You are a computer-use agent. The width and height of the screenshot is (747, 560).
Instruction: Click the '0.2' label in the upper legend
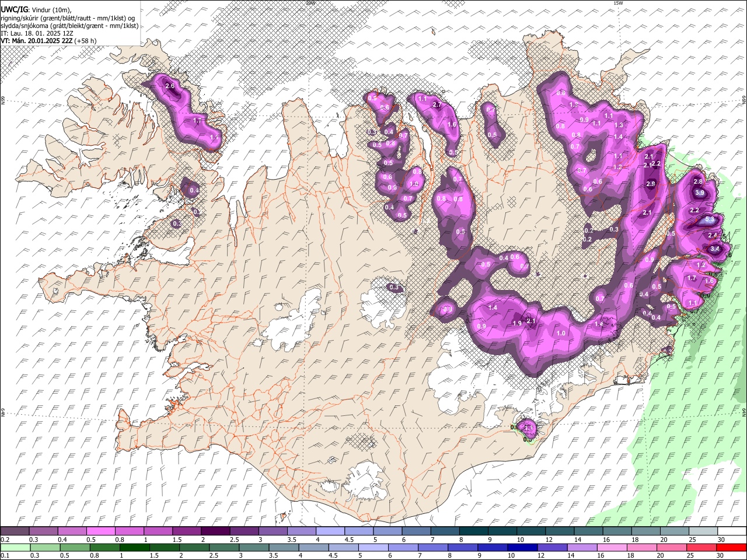coord(5,540)
